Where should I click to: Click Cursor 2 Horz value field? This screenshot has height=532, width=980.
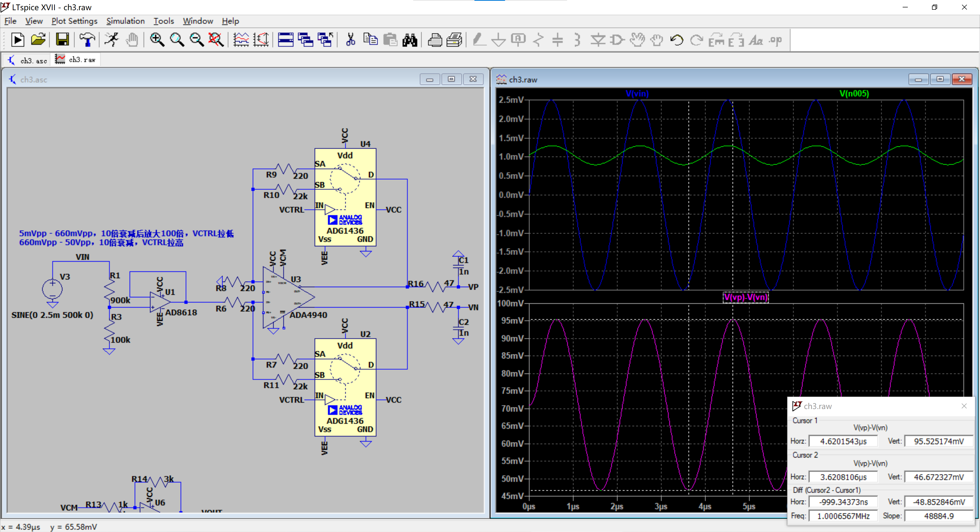point(843,477)
